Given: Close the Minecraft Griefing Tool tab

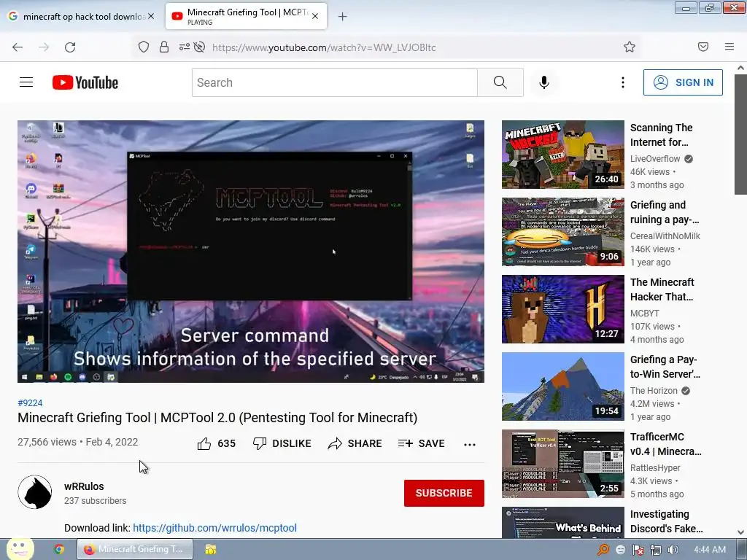Looking at the screenshot, I should tap(315, 16).
